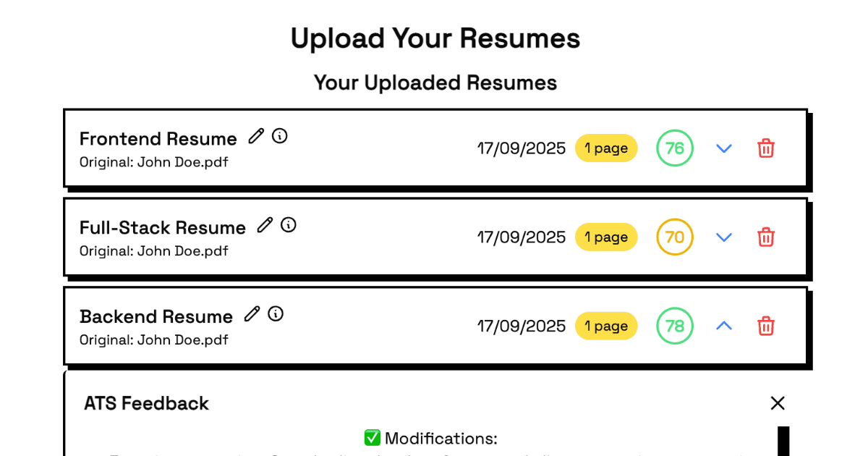View info about Backend Resume
The height and width of the screenshot is (456, 868).
(276, 314)
